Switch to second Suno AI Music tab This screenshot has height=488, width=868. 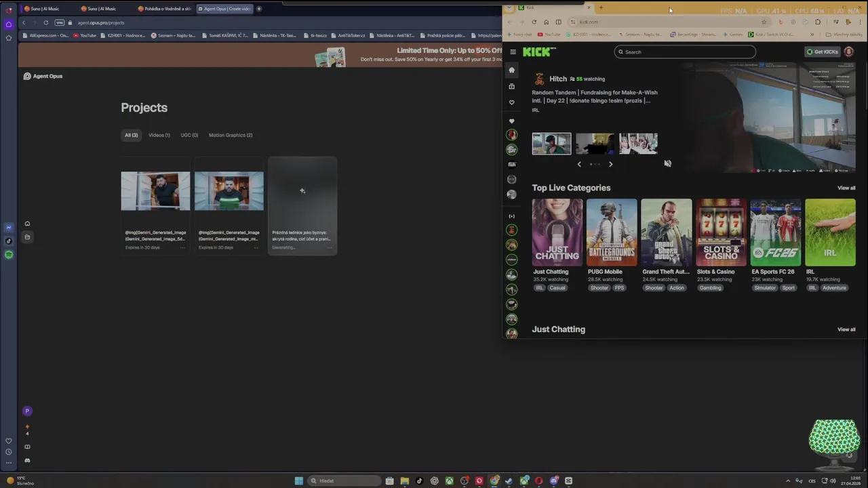pos(104,9)
